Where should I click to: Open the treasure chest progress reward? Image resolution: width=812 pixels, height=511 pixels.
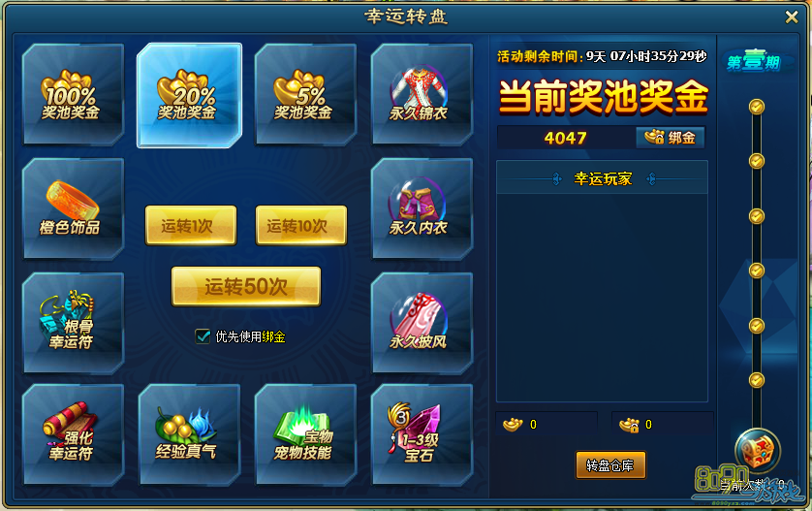(x=757, y=450)
